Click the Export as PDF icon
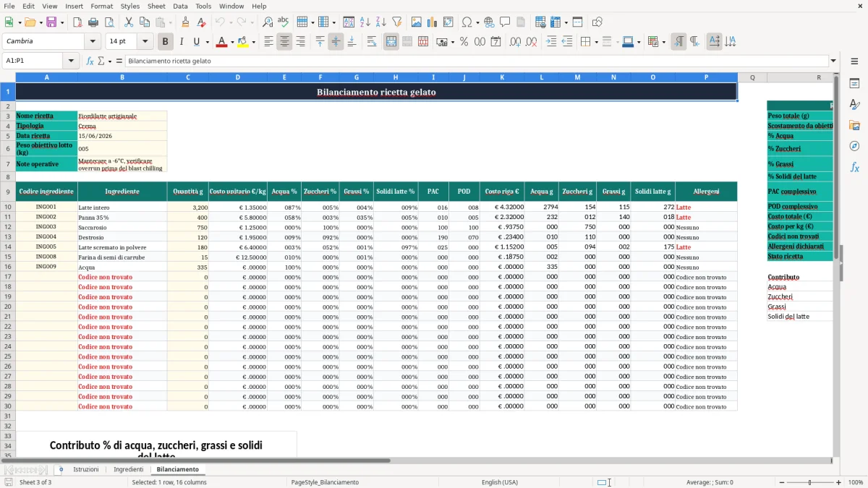868x488 pixels. click(77, 22)
